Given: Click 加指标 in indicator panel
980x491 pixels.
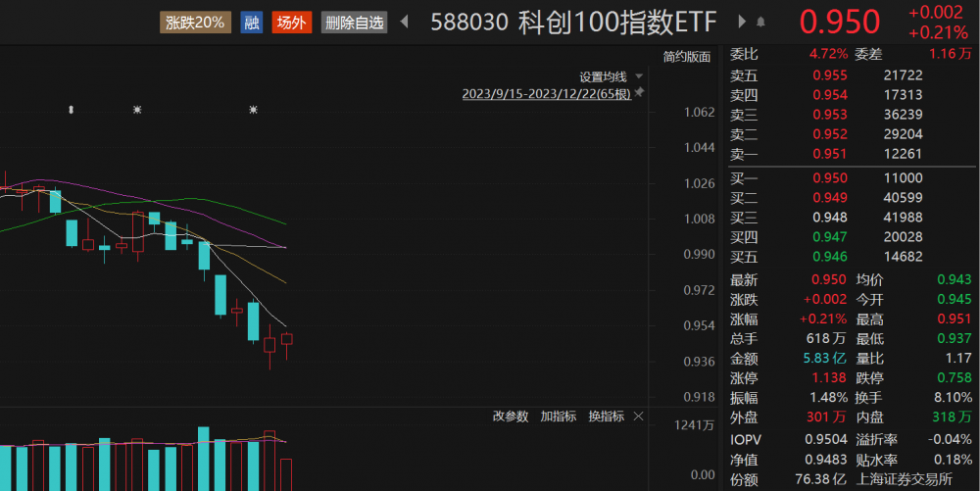Looking at the screenshot, I should point(559,417).
